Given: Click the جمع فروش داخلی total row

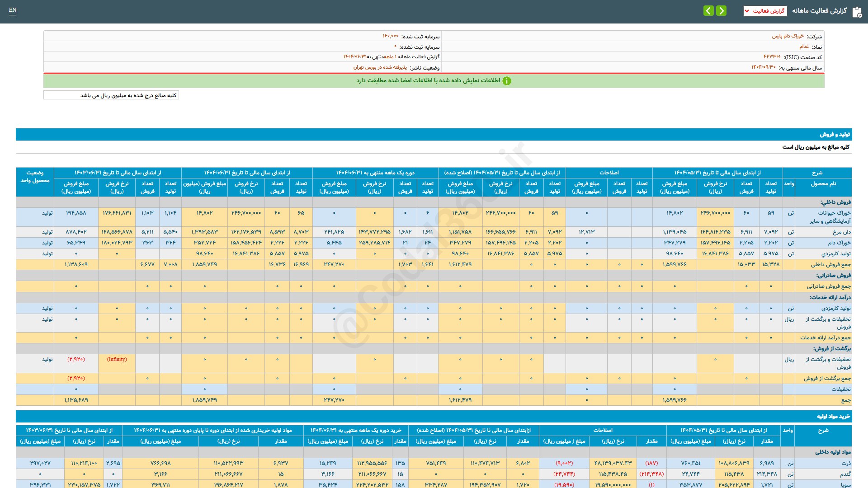Looking at the screenshot, I should click(x=830, y=264).
